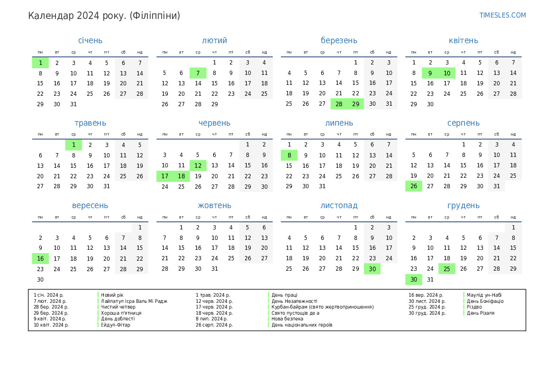Image resolution: width=554 pixels, height=392 pixels.
Task: Click the highlighted 25 in the грудень grid
Action: tap(447, 269)
